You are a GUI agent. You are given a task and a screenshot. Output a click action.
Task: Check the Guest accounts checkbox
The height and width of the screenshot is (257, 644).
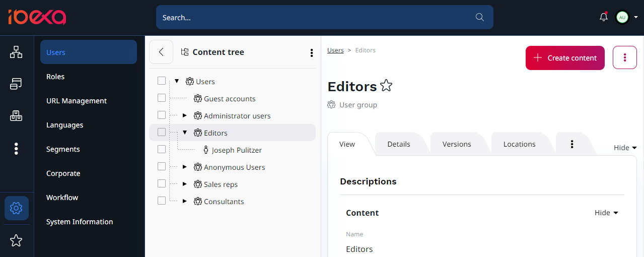tap(162, 98)
